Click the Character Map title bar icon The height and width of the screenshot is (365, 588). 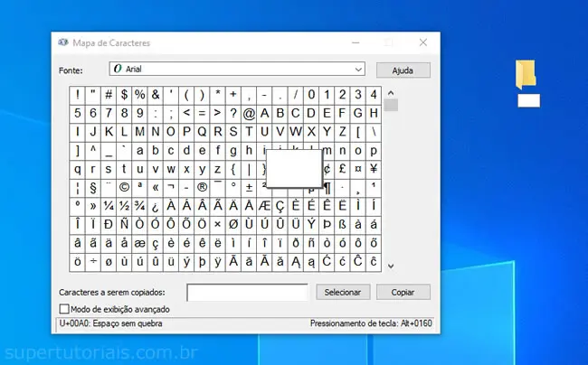62,42
